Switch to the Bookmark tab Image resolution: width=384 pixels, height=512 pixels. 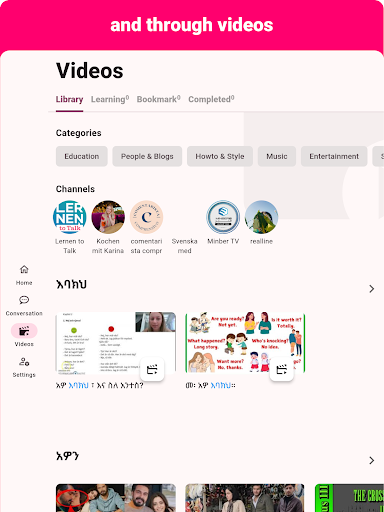click(x=159, y=99)
